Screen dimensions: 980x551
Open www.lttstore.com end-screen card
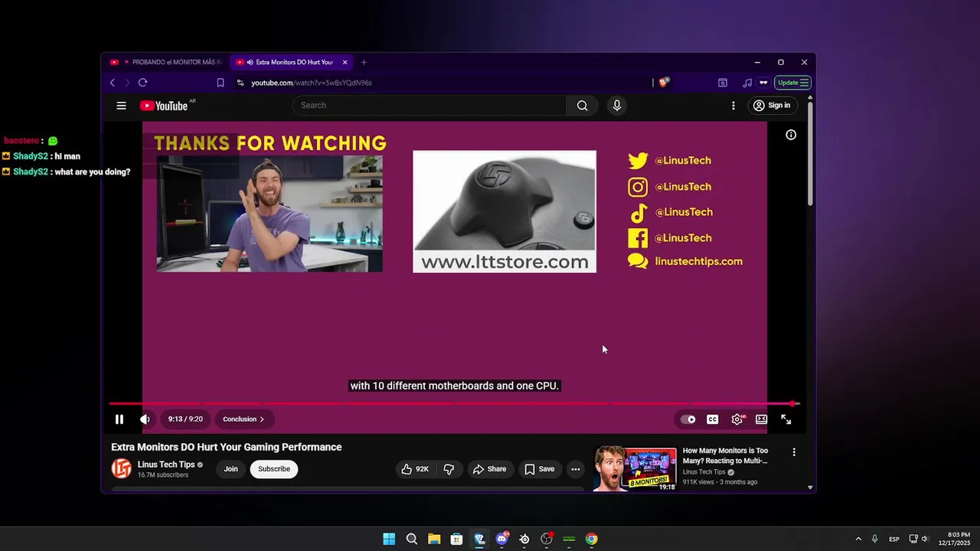coord(505,211)
